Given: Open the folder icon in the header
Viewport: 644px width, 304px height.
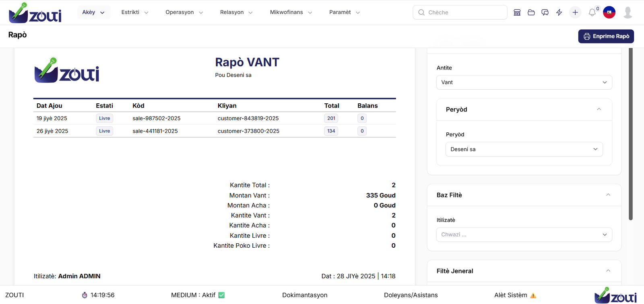Looking at the screenshot, I should [531, 12].
